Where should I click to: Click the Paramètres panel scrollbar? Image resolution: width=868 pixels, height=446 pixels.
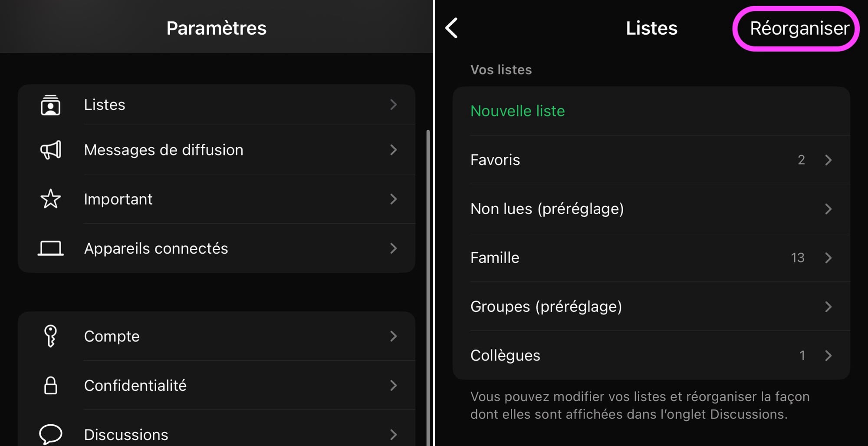click(x=428, y=261)
